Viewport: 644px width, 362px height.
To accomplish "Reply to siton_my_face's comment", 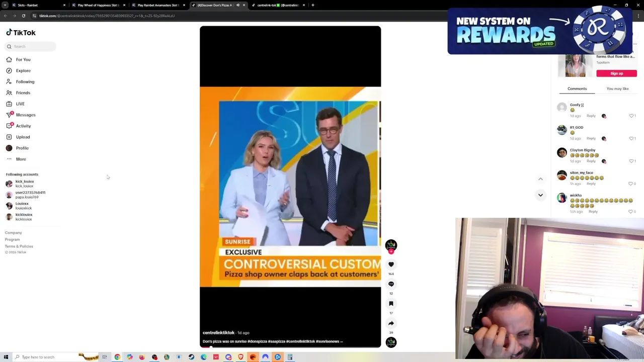I will click(x=591, y=184).
